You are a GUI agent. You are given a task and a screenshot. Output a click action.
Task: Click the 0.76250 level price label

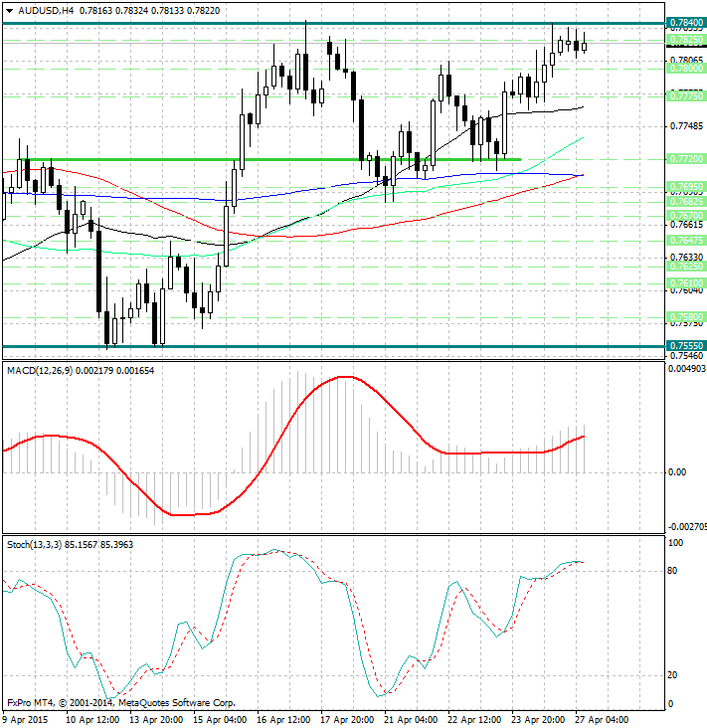(x=686, y=267)
